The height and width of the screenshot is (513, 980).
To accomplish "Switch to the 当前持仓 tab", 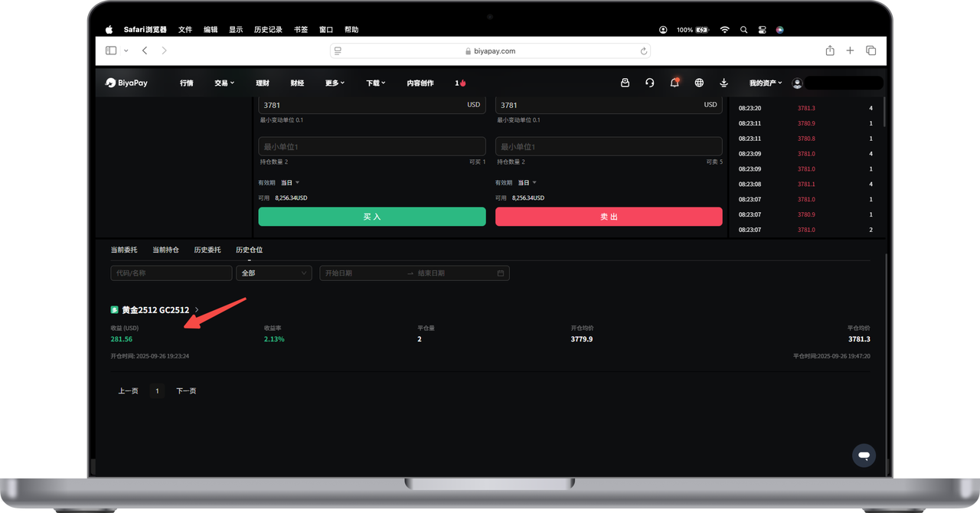I will point(165,250).
